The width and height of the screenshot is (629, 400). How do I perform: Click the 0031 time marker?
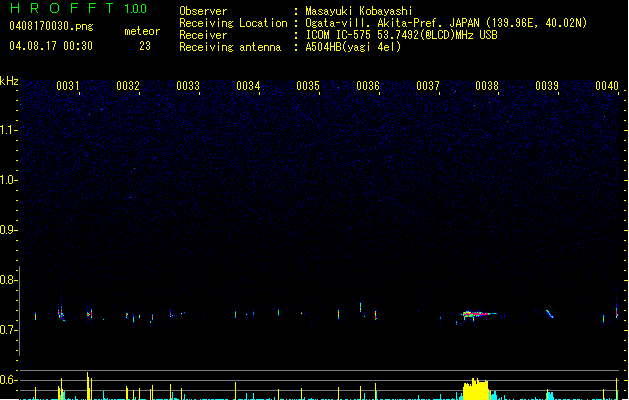click(67, 86)
